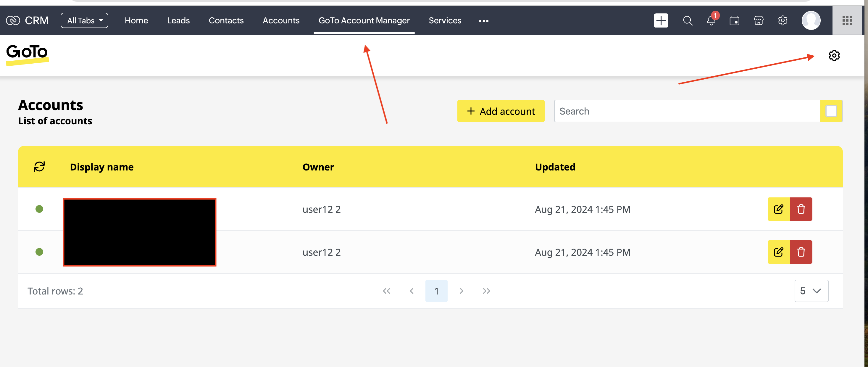Image resolution: width=868 pixels, height=367 pixels.
Task: Go to next page
Action: coord(461,291)
